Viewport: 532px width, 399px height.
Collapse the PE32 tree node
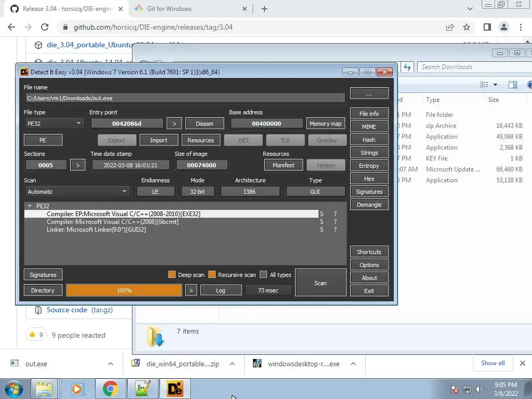[30, 206]
